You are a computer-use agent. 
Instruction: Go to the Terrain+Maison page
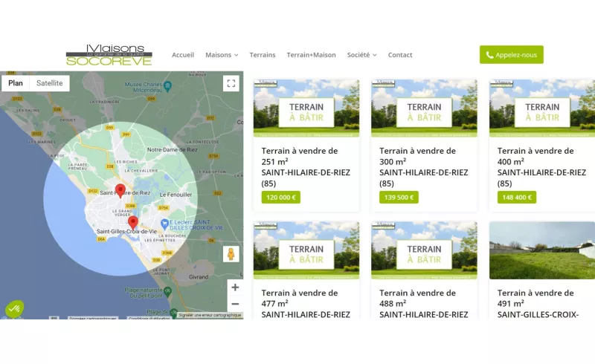pyautogui.click(x=311, y=55)
